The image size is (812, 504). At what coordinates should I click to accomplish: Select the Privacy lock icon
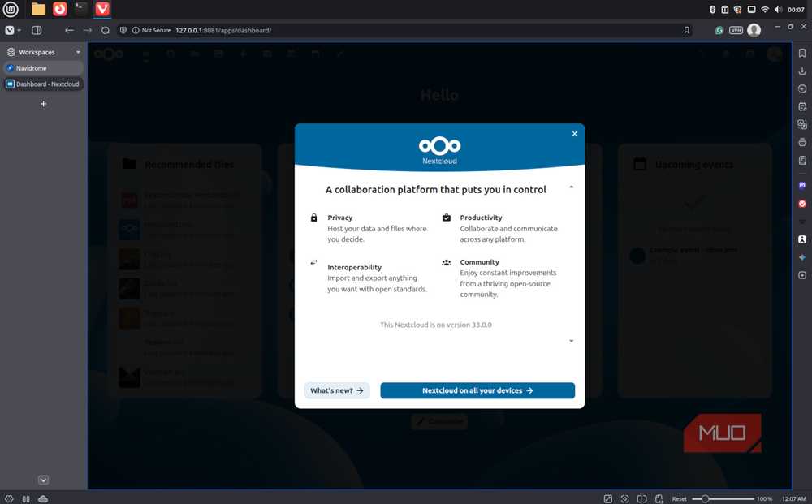(313, 218)
